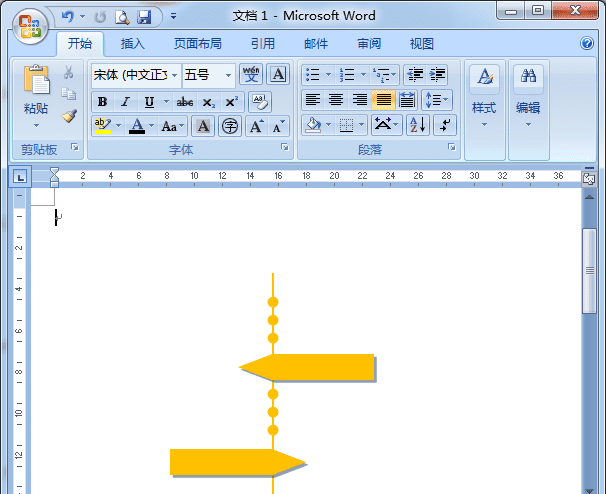Click the Grow Font icon
The height and width of the screenshot is (494, 606).
(257, 126)
